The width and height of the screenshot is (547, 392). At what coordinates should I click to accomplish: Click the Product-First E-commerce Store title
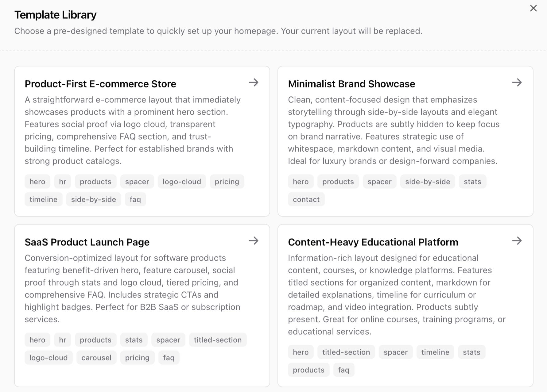[101, 83]
